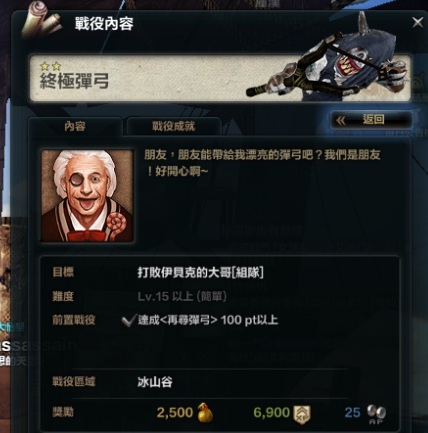Viewport: 428px width, 433px height.
Task: Switch to the 戰役成就 tab
Action: pyautogui.click(x=173, y=126)
